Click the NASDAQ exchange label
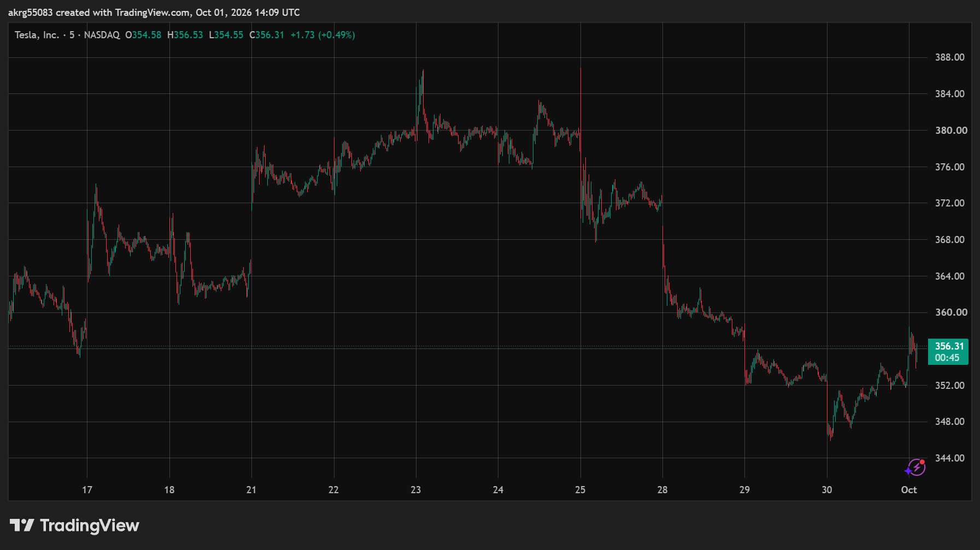980x550 pixels. (x=102, y=35)
